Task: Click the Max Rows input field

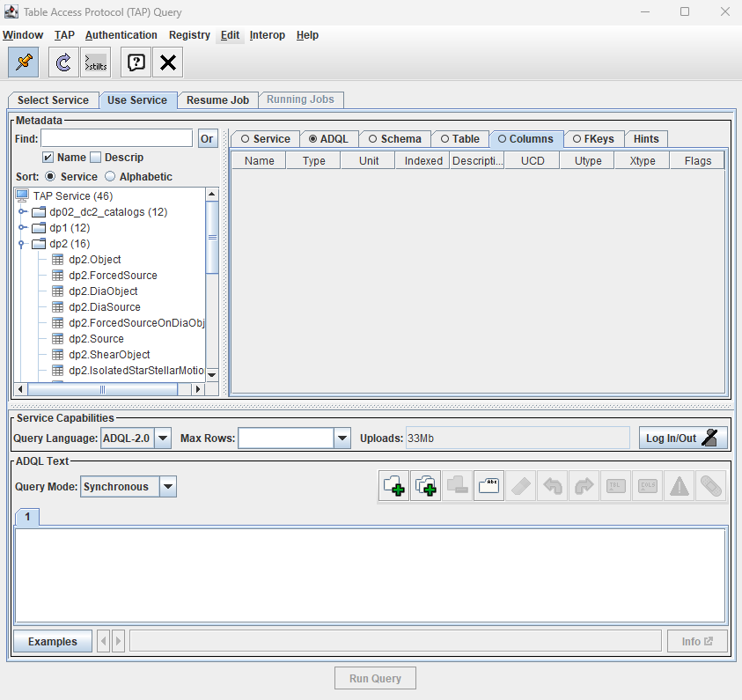Action: tap(286, 438)
